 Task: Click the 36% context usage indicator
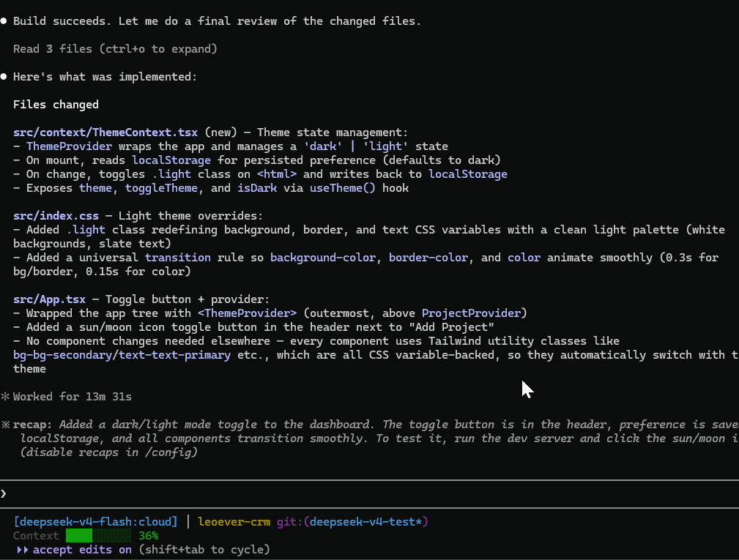click(x=149, y=536)
